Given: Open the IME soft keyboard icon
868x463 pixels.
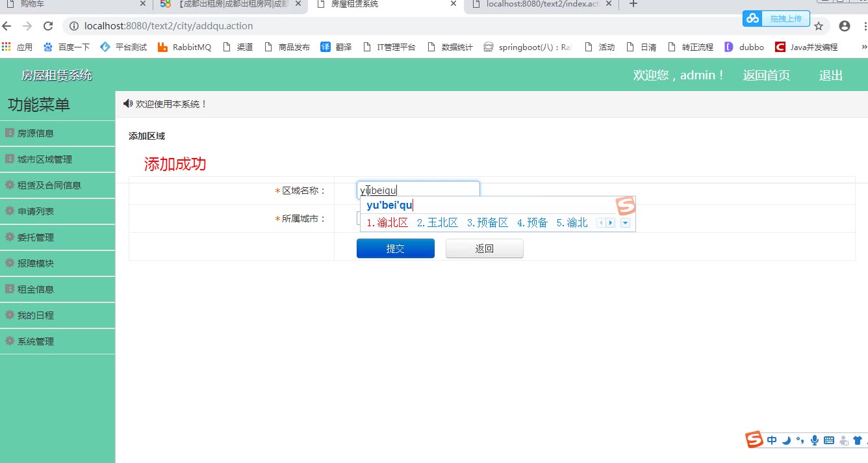Looking at the screenshot, I should pyautogui.click(x=829, y=440).
